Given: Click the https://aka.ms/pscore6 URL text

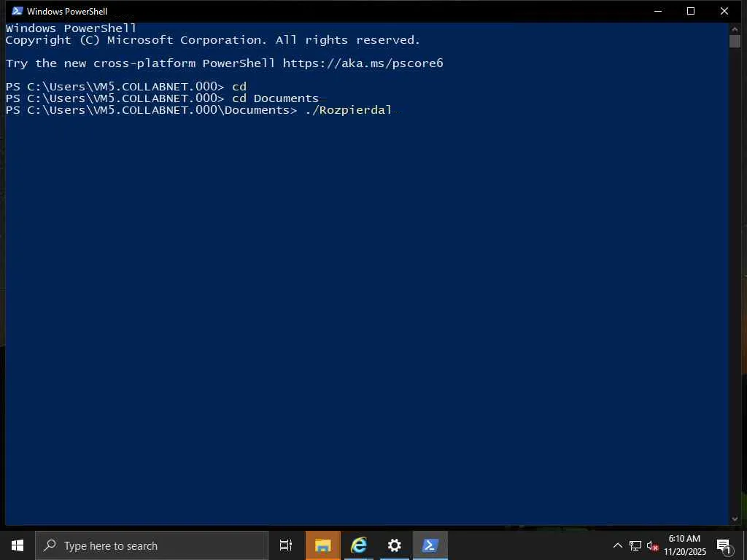Looking at the screenshot, I should (363, 63).
